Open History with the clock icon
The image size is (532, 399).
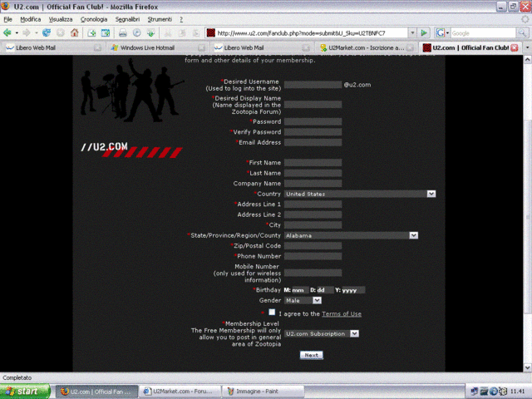pyautogui.click(x=136, y=33)
